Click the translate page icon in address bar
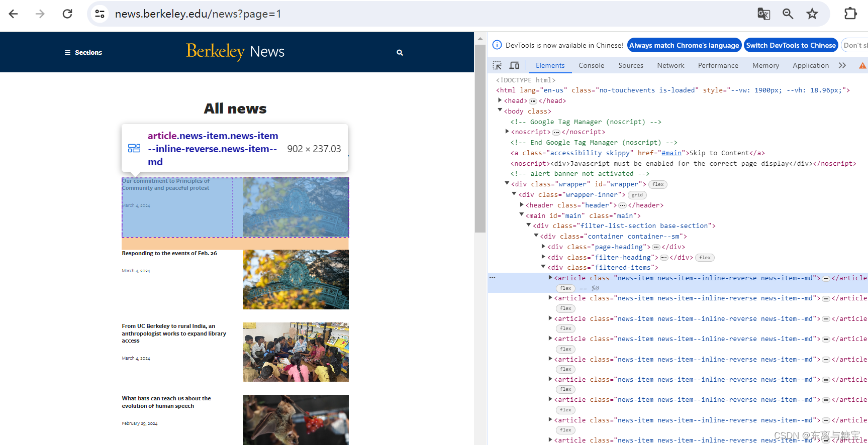The width and height of the screenshot is (868, 445). [x=763, y=14]
